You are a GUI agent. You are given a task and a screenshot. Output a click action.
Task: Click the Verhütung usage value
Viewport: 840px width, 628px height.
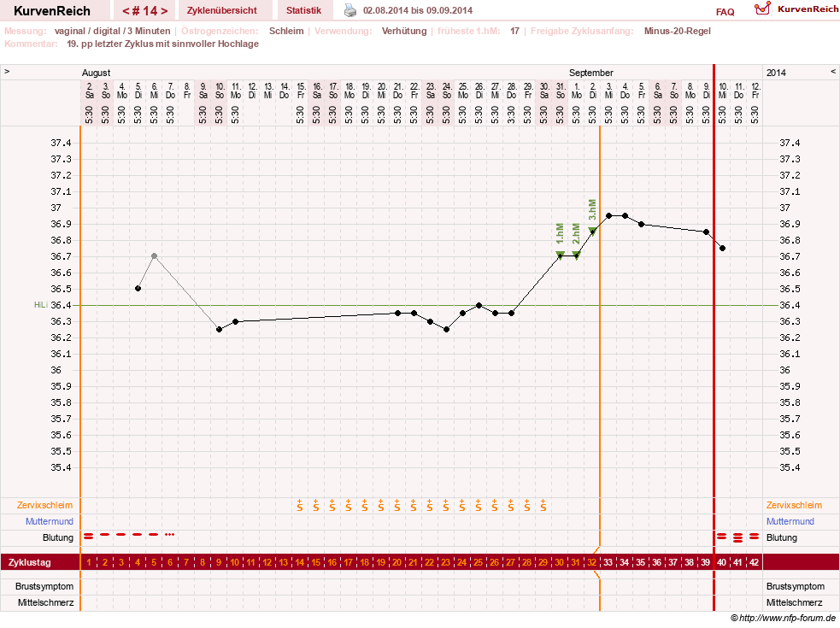pyautogui.click(x=404, y=31)
